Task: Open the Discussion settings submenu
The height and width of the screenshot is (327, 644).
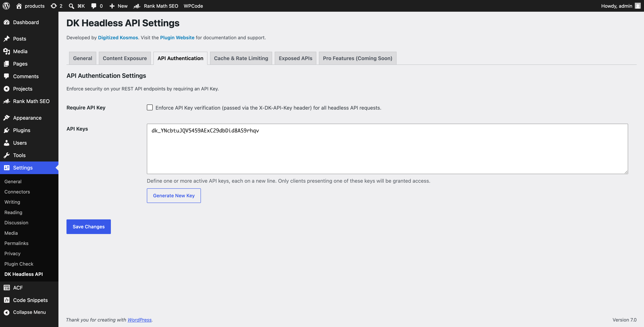Action: point(16,223)
